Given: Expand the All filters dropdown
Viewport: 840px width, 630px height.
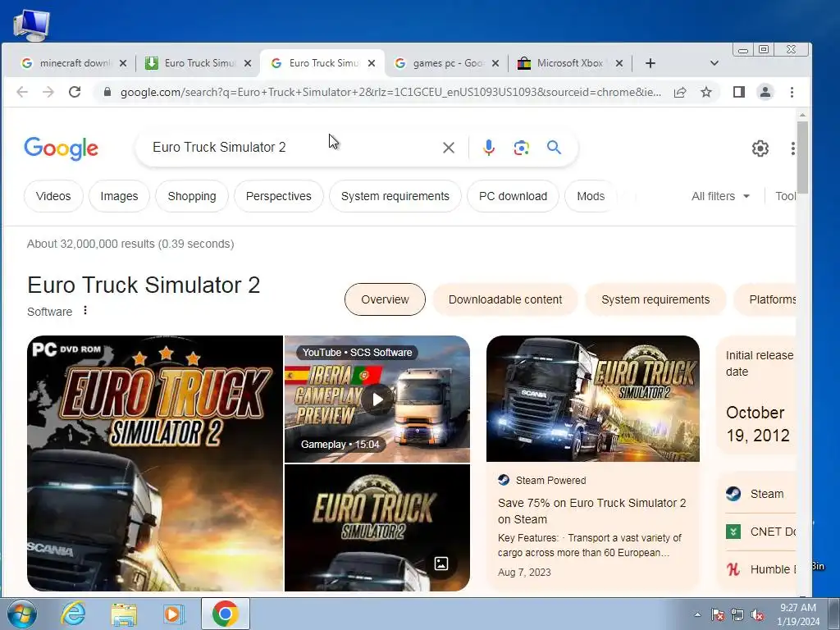Looking at the screenshot, I should pos(720,196).
